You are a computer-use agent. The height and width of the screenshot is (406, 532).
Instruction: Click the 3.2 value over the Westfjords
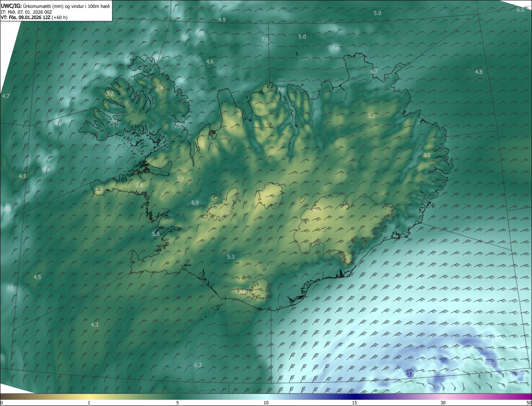(x=110, y=94)
